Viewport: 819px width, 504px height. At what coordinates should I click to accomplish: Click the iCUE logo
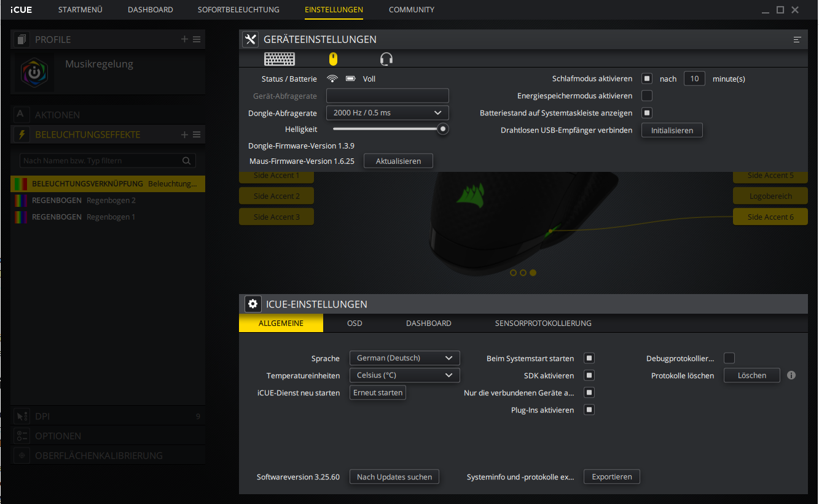point(22,10)
